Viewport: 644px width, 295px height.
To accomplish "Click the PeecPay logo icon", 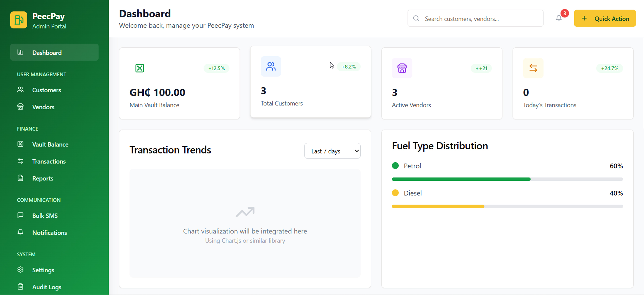I will pyautogui.click(x=19, y=20).
